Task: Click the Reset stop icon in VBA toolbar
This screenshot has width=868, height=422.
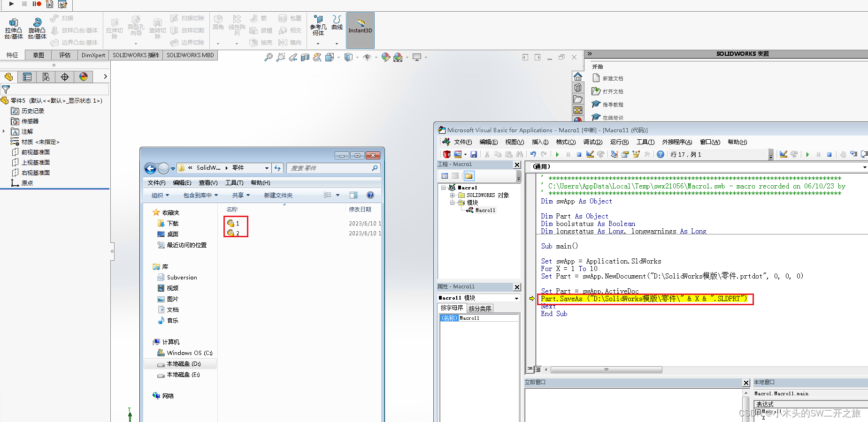Action: 579,154
